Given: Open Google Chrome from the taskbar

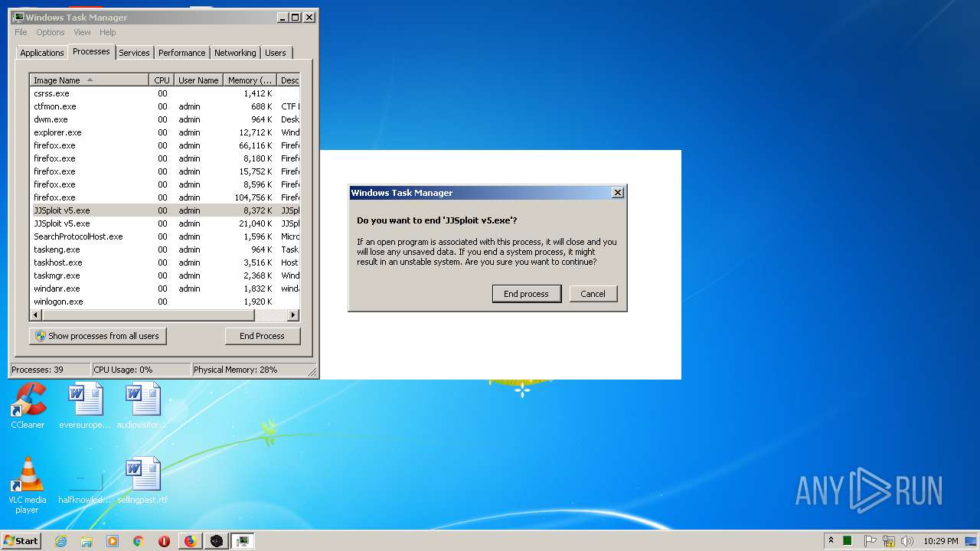Looking at the screenshot, I should pos(138,541).
